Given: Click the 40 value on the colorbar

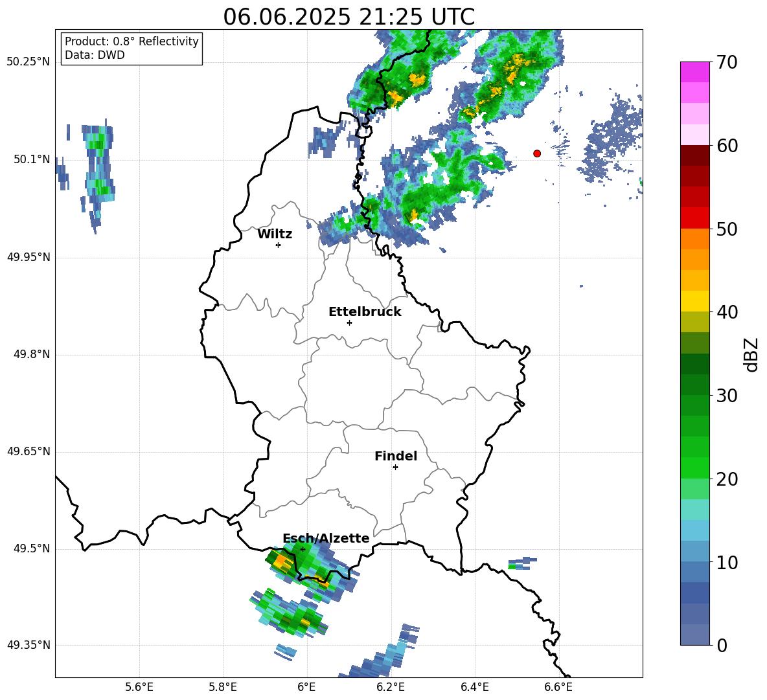Looking at the screenshot, I should (x=727, y=312).
